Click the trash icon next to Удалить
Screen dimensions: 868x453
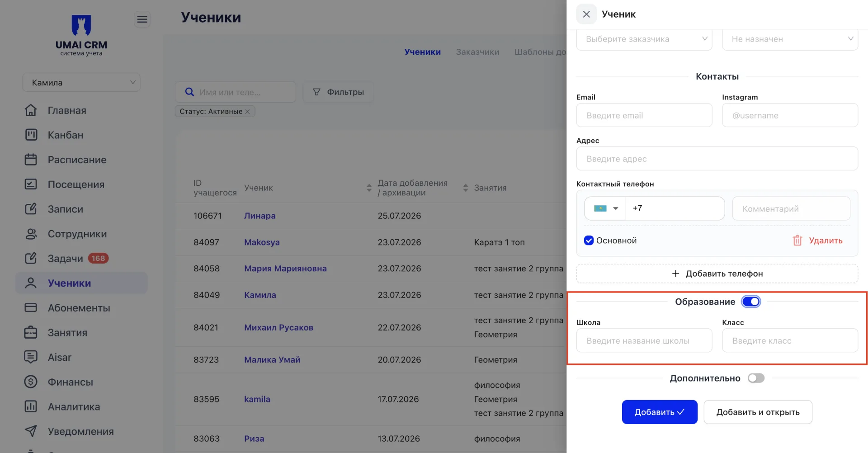(797, 241)
